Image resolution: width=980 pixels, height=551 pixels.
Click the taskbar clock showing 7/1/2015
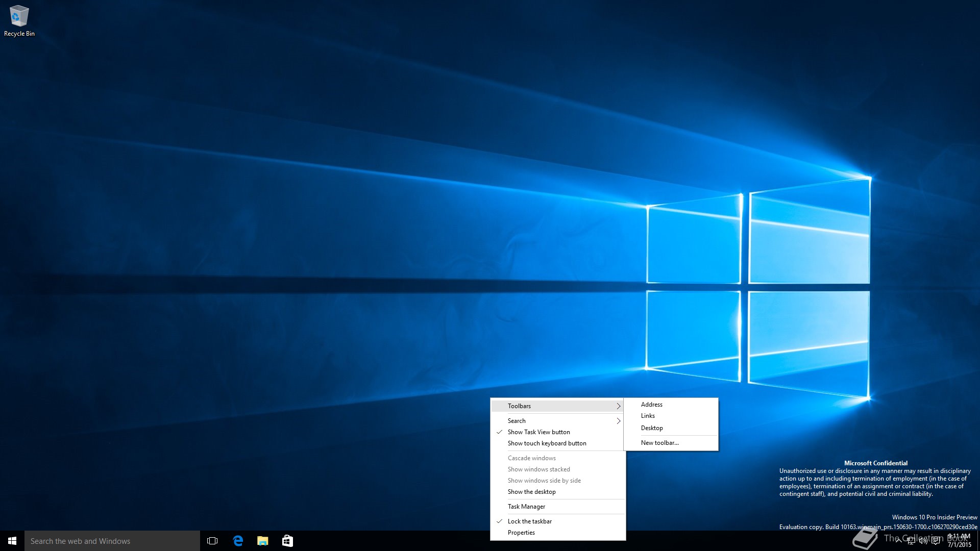[960, 541]
